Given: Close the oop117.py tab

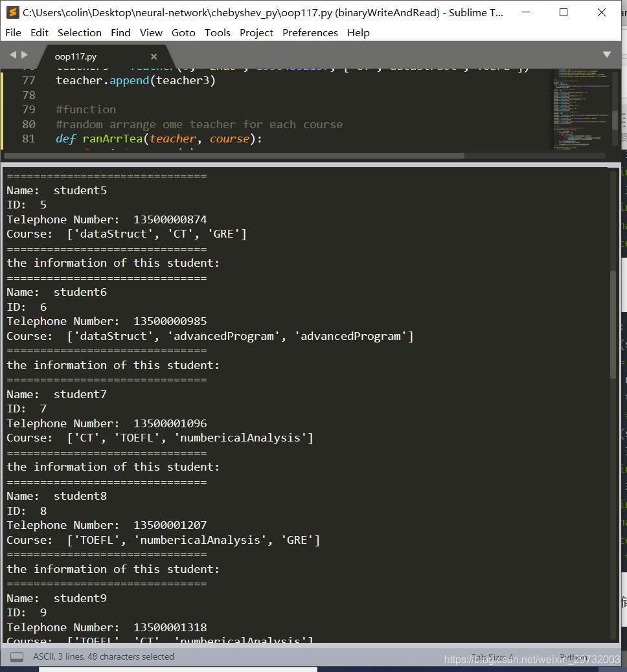Looking at the screenshot, I should (x=154, y=56).
